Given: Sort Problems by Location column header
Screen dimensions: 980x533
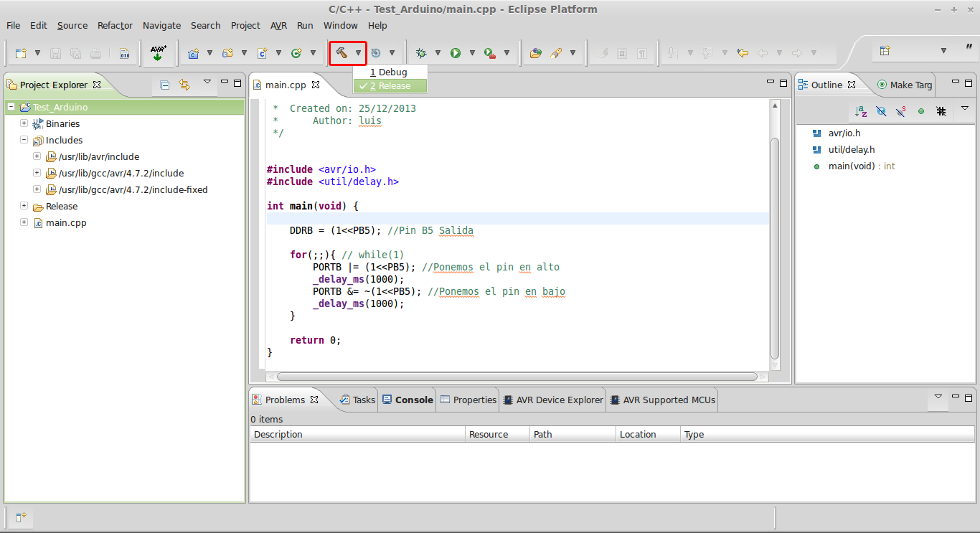Looking at the screenshot, I should 648,434.
